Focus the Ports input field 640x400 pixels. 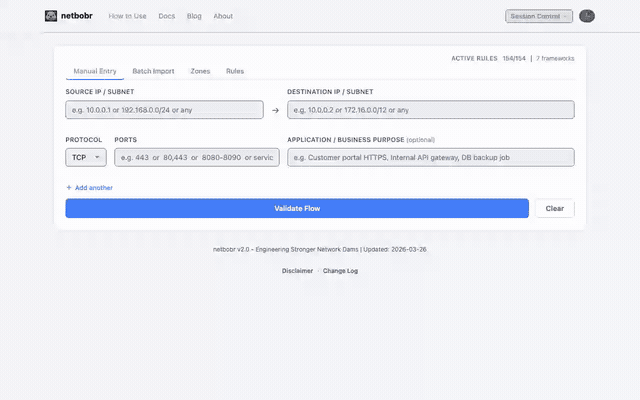[x=197, y=157]
